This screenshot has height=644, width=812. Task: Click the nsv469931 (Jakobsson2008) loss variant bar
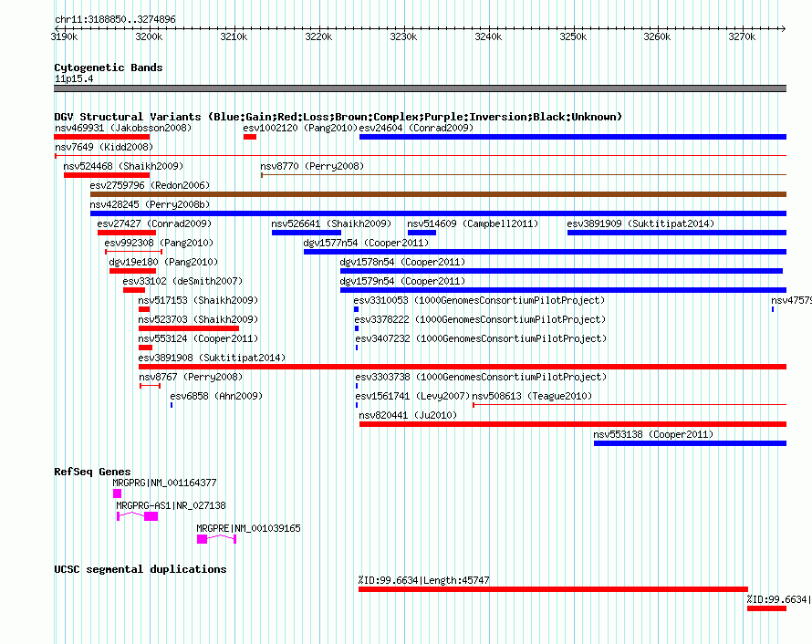point(101,137)
